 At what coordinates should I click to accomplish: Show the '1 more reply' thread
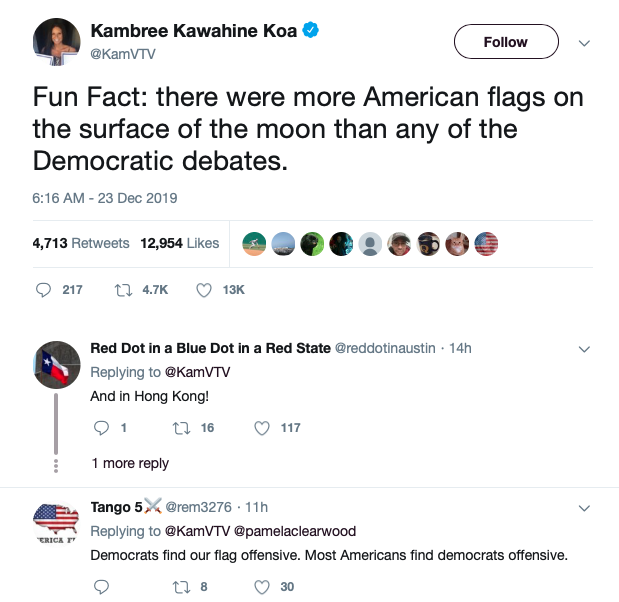point(130,463)
